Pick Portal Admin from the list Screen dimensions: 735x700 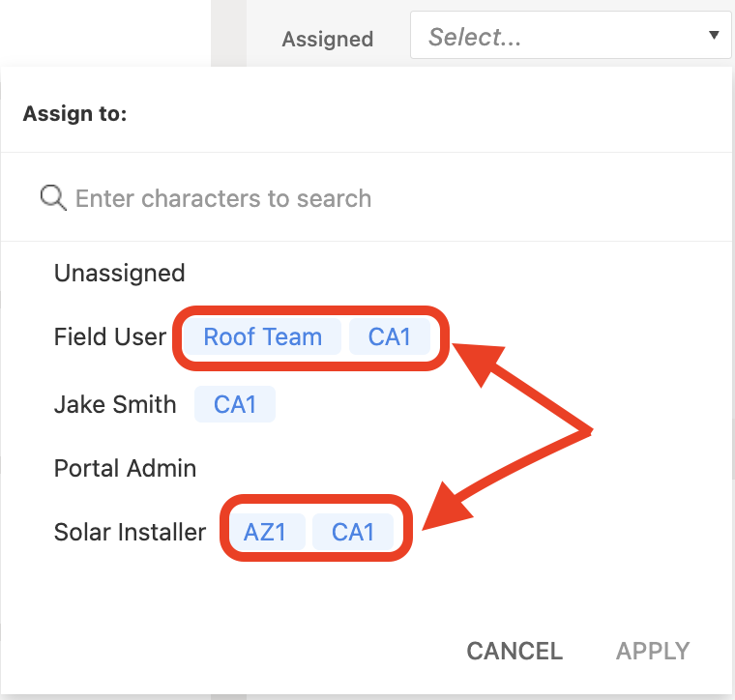tap(125, 468)
